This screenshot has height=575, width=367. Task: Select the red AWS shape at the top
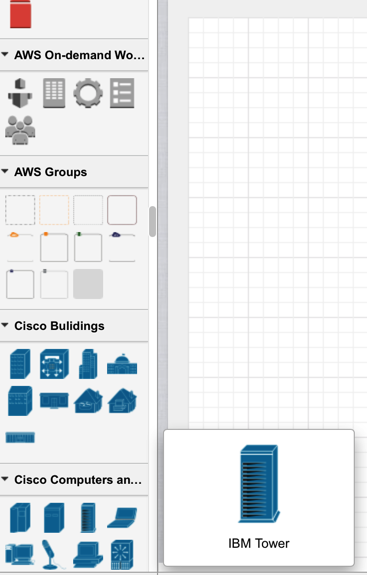click(21, 14)
